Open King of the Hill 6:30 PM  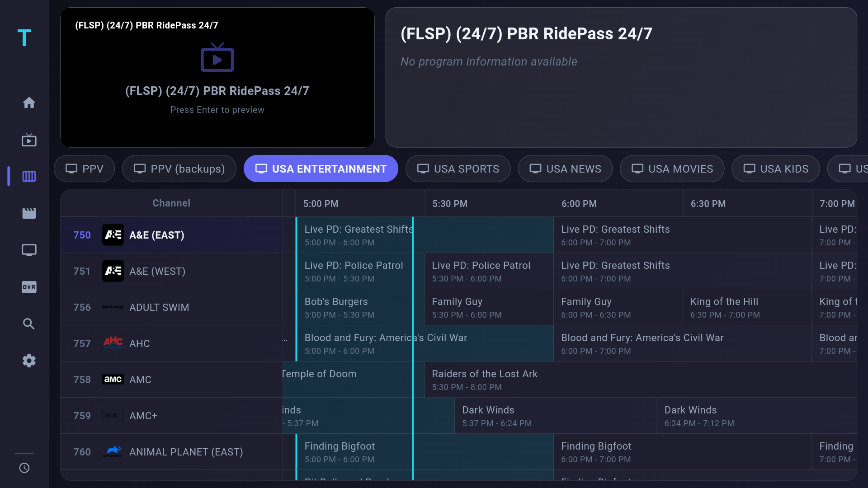(747, 307)
